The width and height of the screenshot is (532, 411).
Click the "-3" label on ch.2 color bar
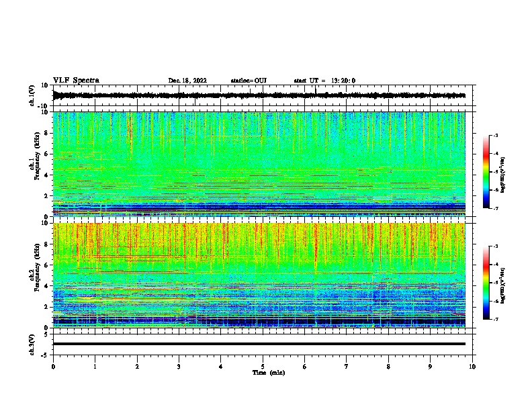[x=496, y=246]
